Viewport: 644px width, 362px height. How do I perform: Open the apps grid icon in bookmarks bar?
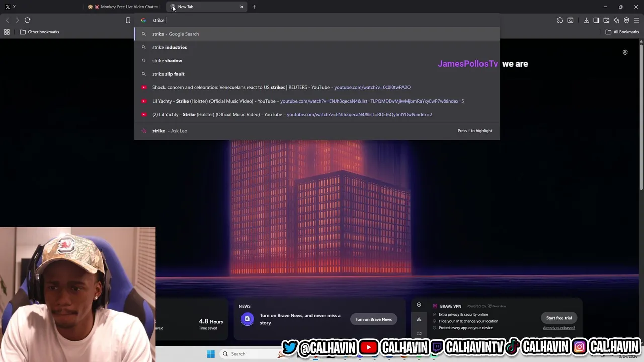[7, 32]
